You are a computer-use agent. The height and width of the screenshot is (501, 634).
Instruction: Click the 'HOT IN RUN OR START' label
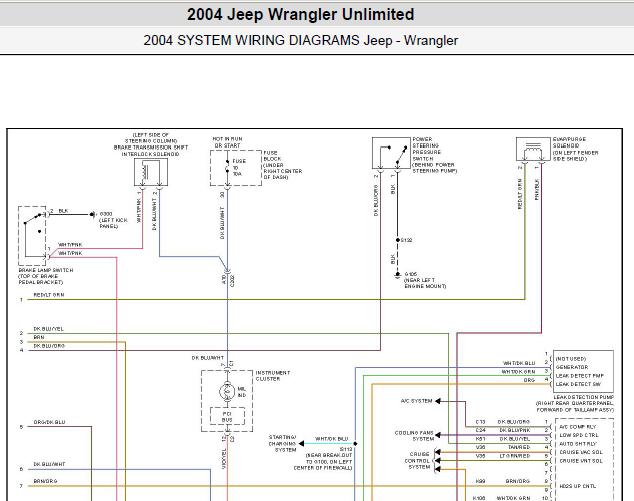click(x=227, y=142)
